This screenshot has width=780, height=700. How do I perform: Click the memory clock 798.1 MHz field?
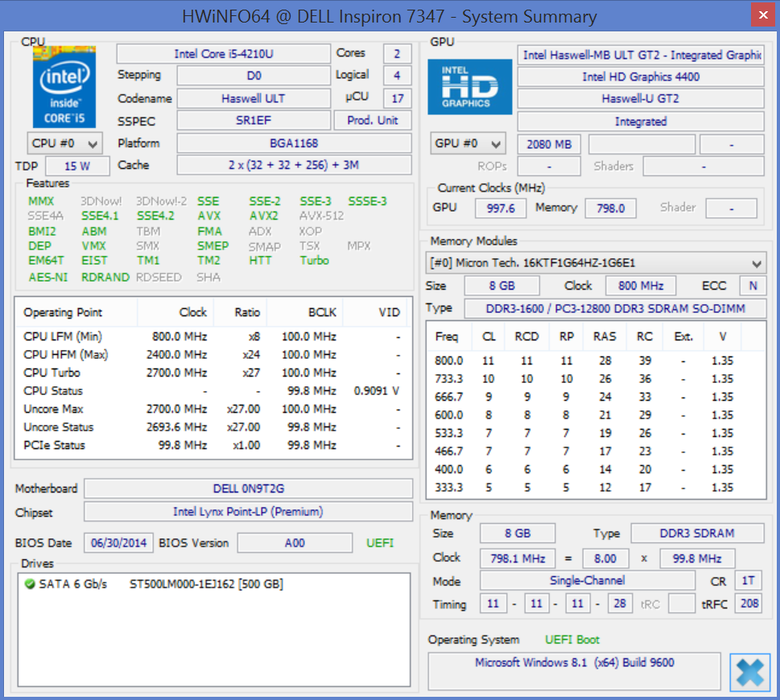pyautogui.click(x=518, y=559)
